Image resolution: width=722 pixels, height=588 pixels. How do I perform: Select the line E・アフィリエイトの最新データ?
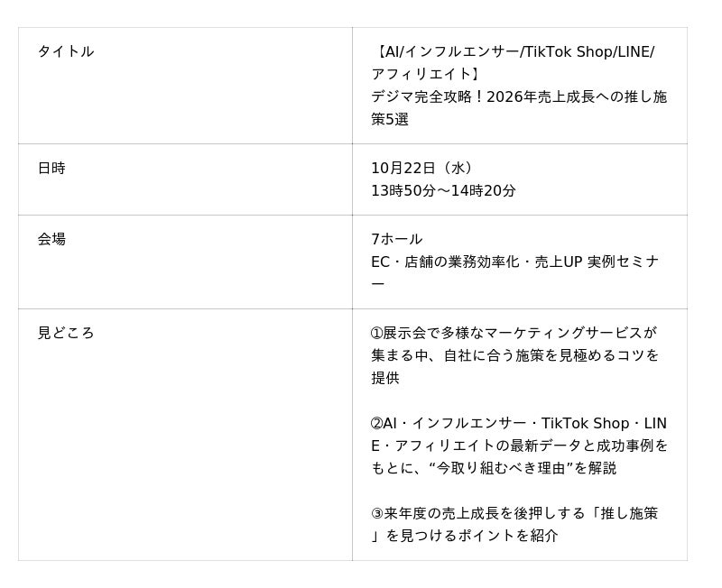tap(519, 446)
